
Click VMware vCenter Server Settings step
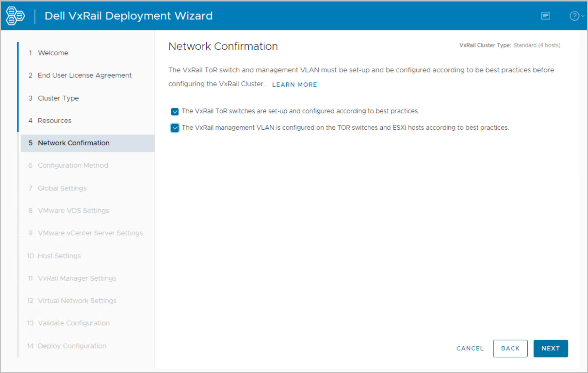[x=90, y=233]
